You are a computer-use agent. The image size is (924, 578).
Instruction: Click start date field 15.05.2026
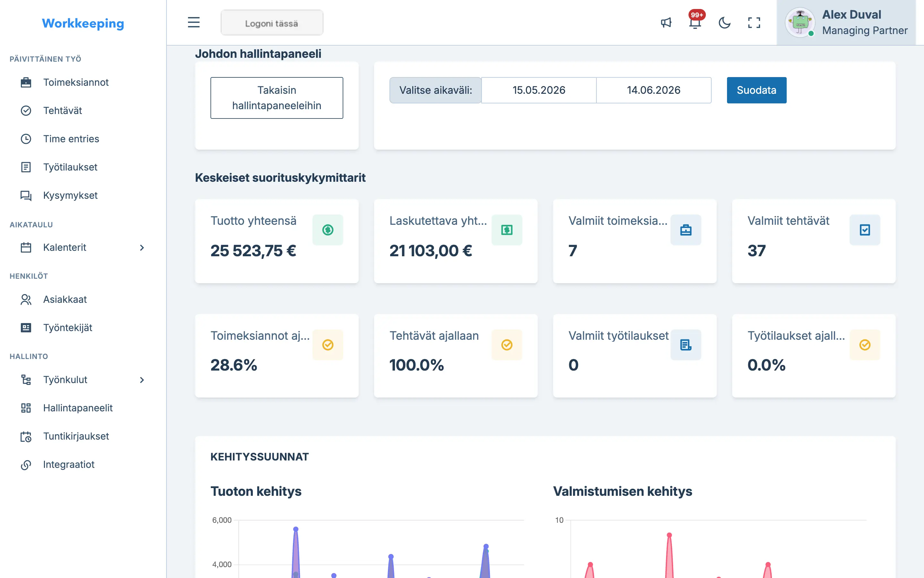539,90
